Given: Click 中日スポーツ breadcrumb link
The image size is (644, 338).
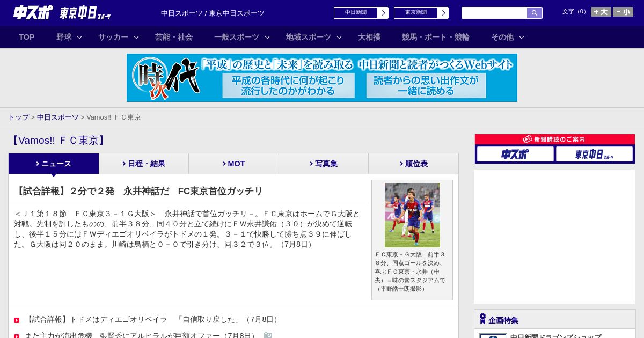Looking at the screenshot, I should pyautogui.click(x=58, y=117).
